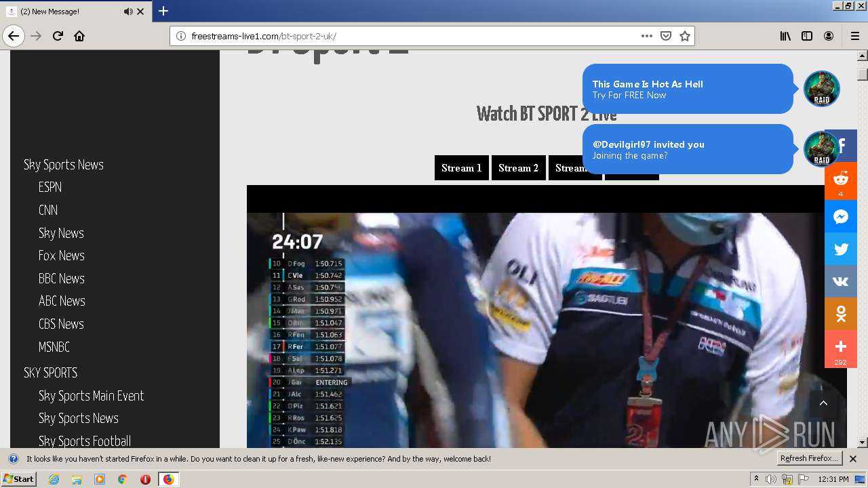Open Opera from the taskbar
Image resolution: width=868 pixels, height=488 pixels.
(x=145, y=479)
